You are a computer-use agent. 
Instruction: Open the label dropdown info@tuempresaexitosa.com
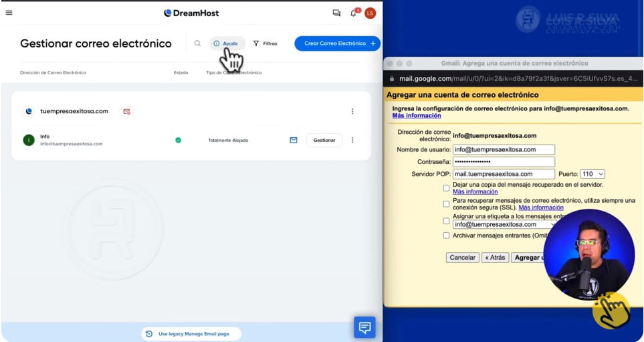tap(505, 224)
